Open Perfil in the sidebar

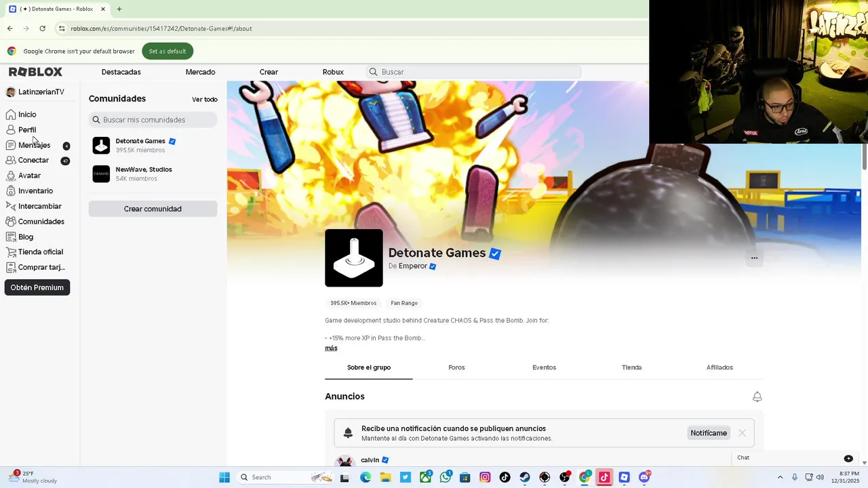click(21, 129)
